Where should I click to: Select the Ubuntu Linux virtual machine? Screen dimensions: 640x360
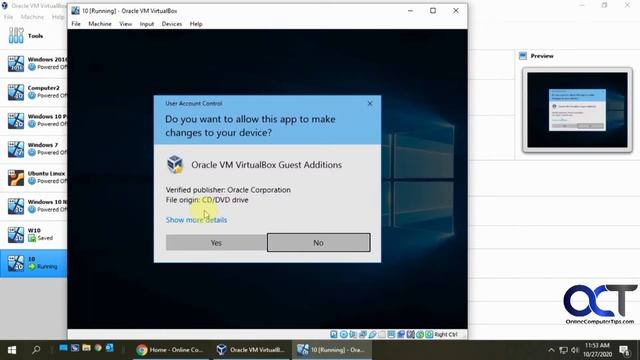(33, 178)
